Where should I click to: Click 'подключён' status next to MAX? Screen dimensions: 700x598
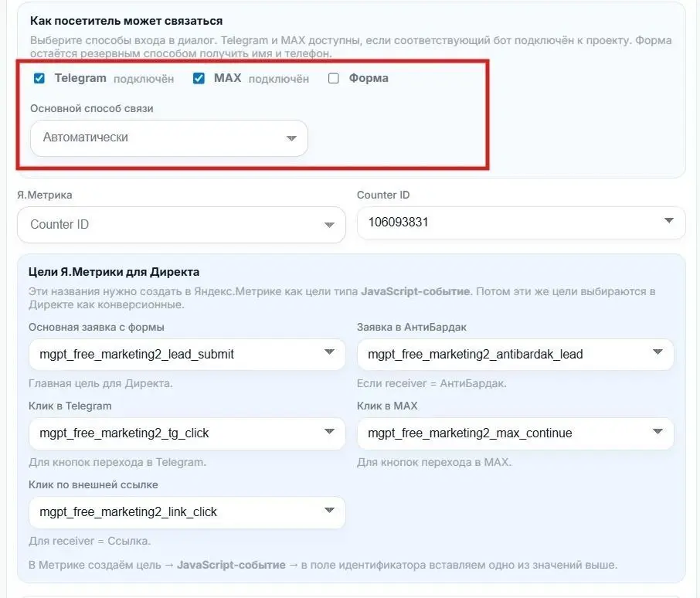click(x=279, y=79)
